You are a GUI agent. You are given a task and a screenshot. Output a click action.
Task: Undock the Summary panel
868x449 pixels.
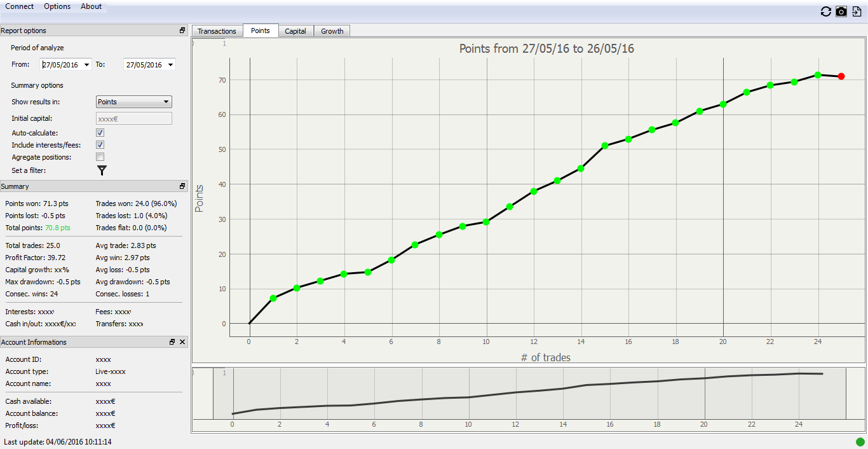(182, 186)
